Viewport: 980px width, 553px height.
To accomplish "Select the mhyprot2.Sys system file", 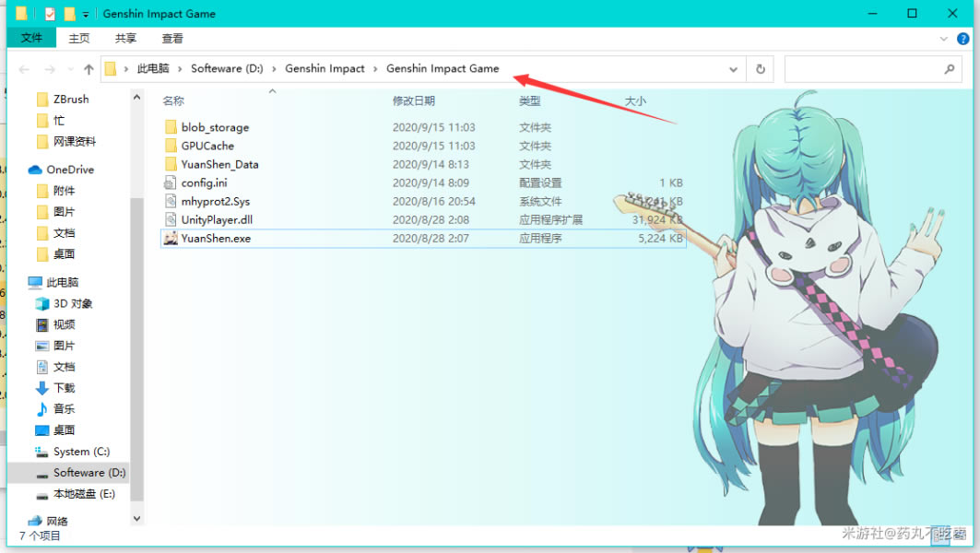I will click(215, 202).
